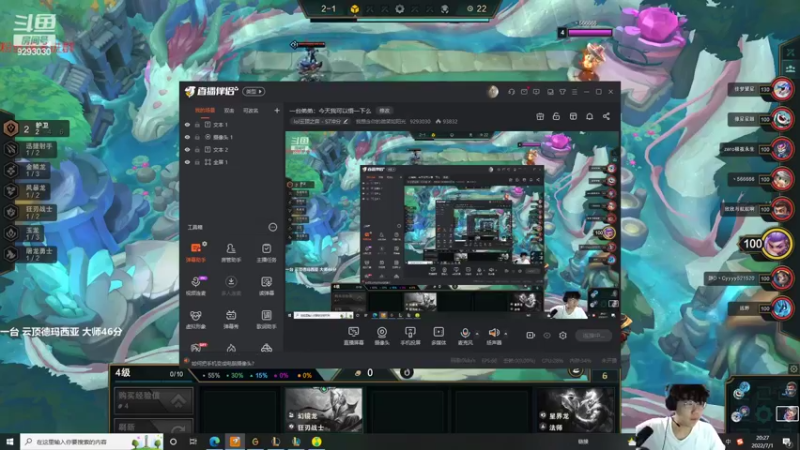Switch to the third scene tab
Screen dimensions: 800x450
pos(251,110)
